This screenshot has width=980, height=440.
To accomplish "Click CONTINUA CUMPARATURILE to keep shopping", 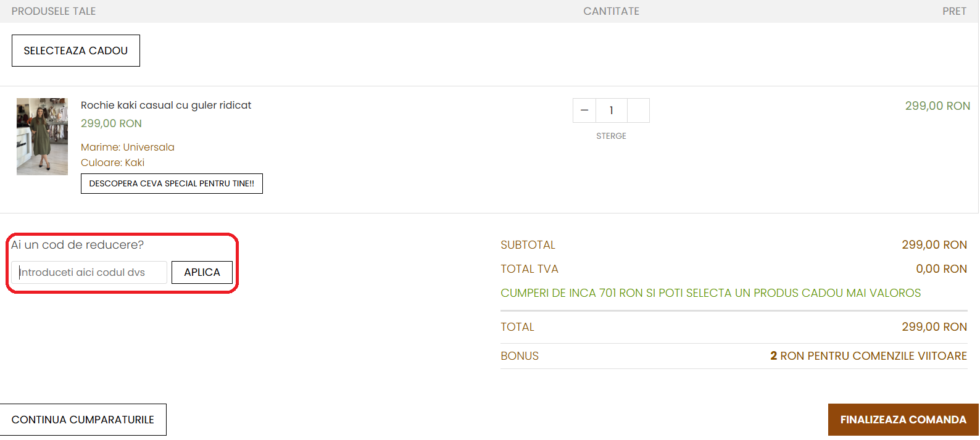I will (83, 420).
